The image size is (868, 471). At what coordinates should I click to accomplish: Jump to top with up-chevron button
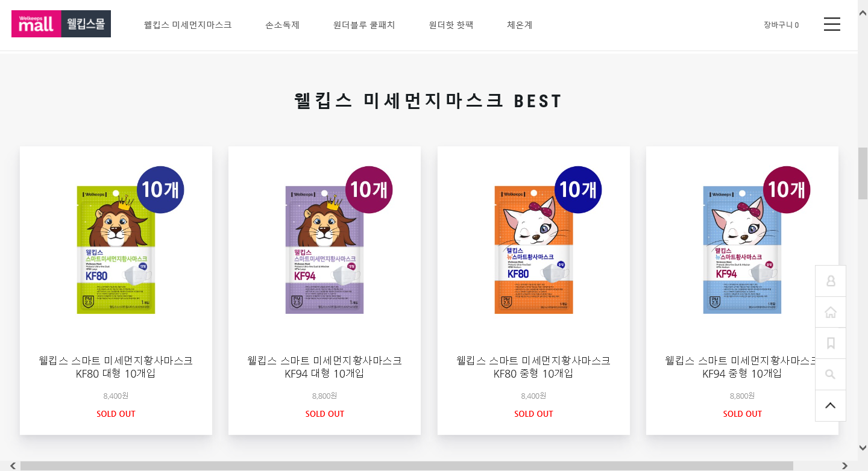(831, 406)
